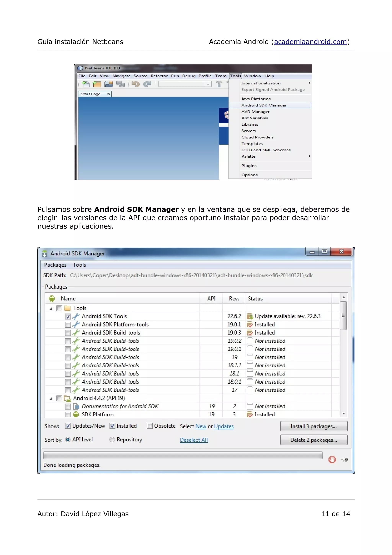Click the Open Project icon in NetBeans toolbar
Screen dimensions: 392x555
109,84
